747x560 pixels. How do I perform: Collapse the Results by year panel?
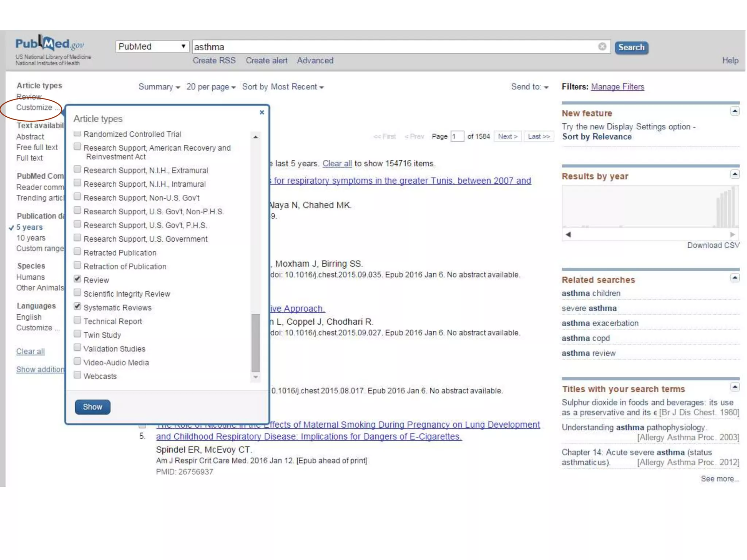click(735, 174)
